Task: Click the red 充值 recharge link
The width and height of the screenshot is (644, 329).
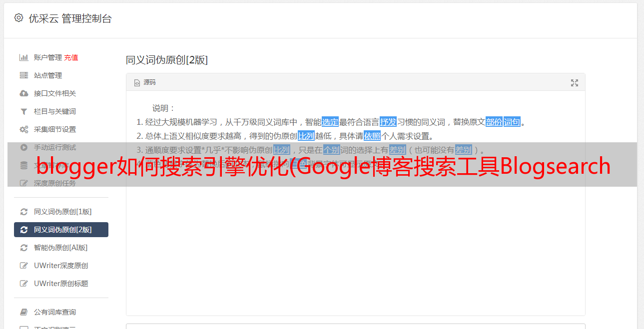Action: pos(71,57)
